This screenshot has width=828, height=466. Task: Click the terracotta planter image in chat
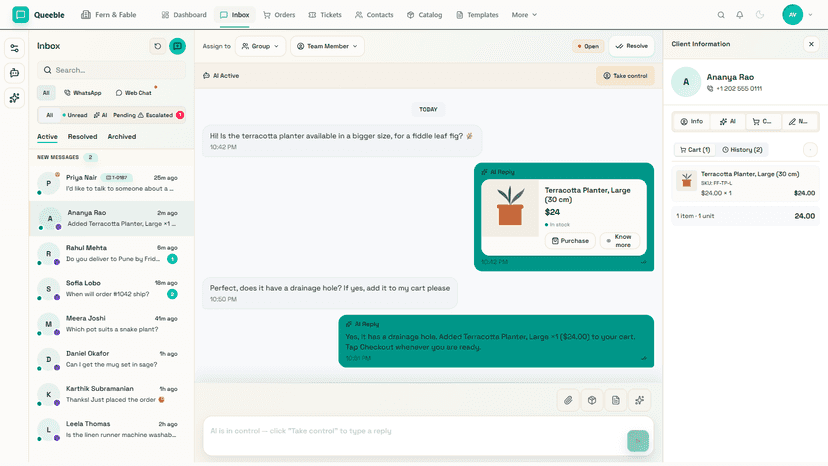[x=510, y=208]
